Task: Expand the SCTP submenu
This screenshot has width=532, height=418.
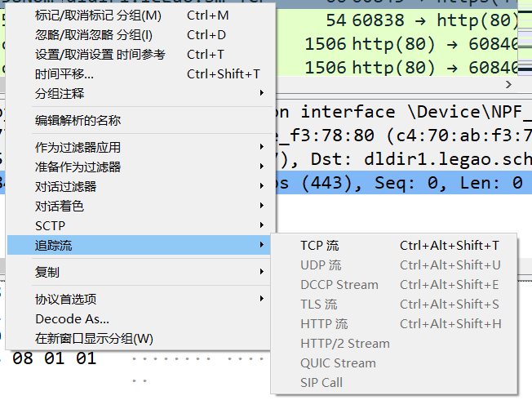Action: [x=50, y=226]
